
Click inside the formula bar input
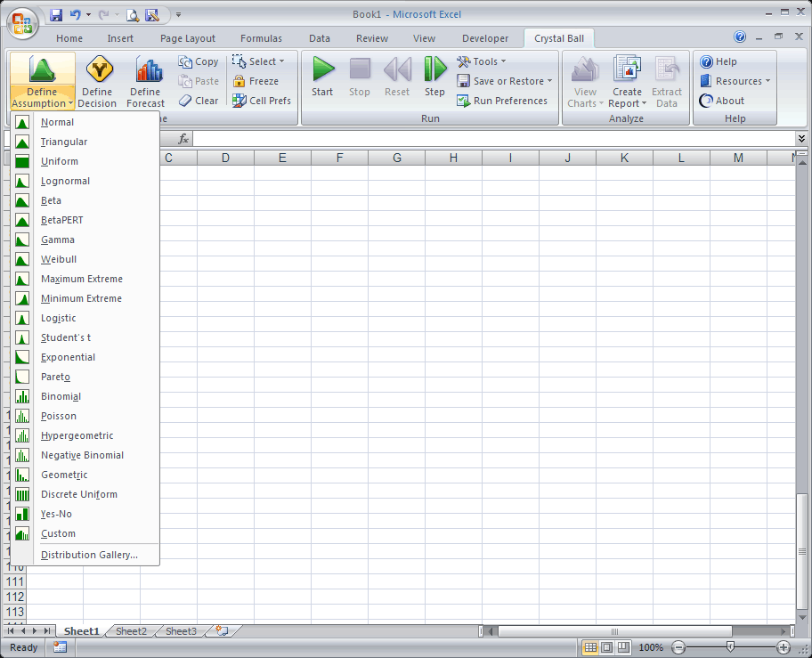pos(494,139)
